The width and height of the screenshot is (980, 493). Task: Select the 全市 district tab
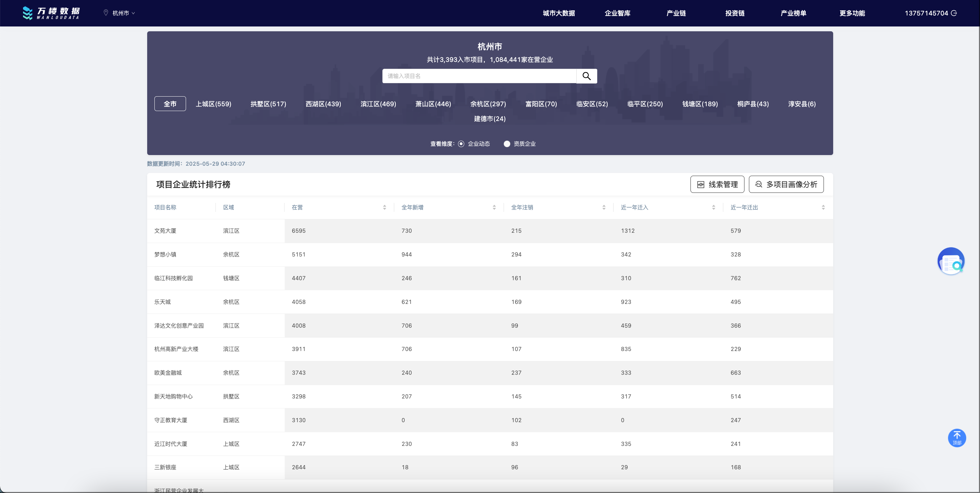tap(170, 104)
